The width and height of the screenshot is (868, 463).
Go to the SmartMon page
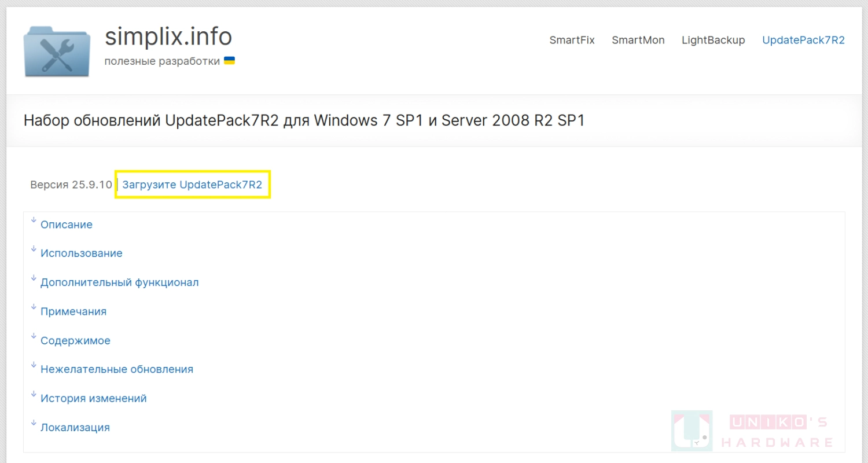coord(638,40)
